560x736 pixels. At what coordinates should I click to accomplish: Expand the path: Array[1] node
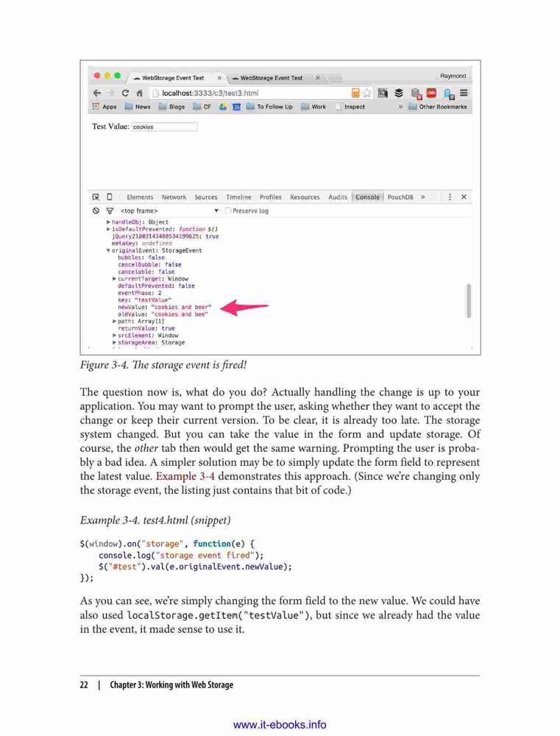click(x=115, y=322)
